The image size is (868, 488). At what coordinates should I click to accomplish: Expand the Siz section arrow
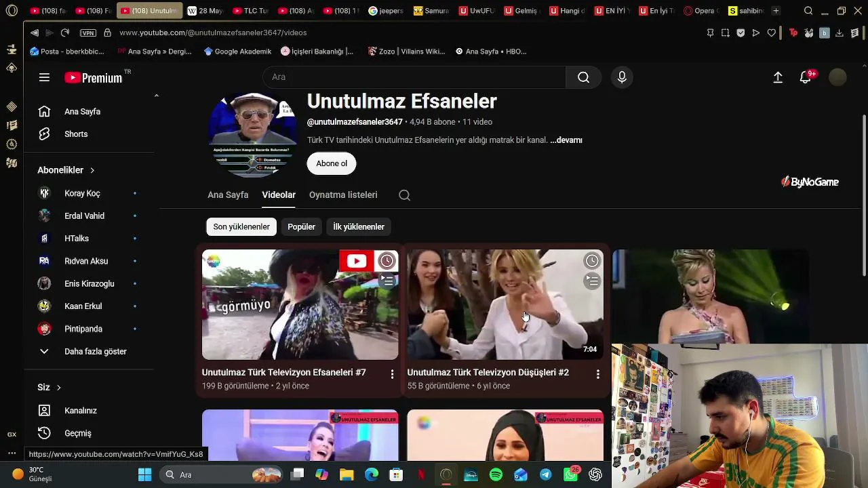pos(58,388)
